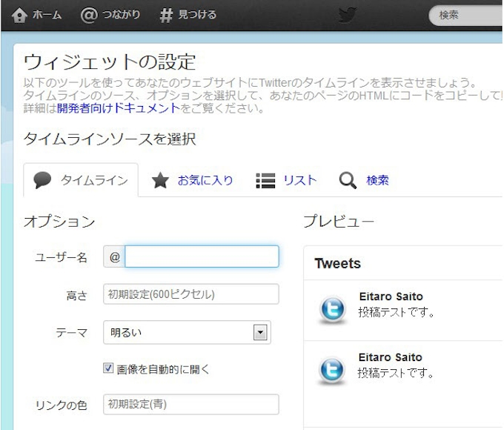Click the 検索 search box in top bar

click(x=467, y=15)
